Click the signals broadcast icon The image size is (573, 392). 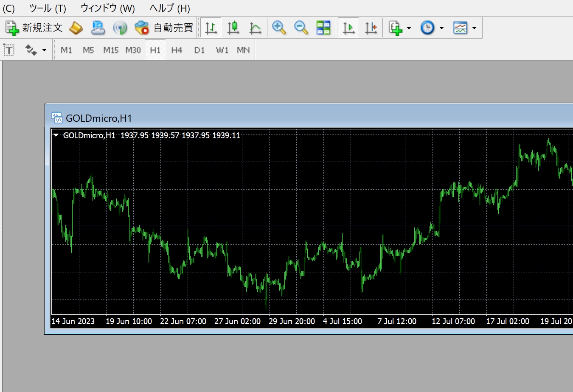tap(120, 28)
